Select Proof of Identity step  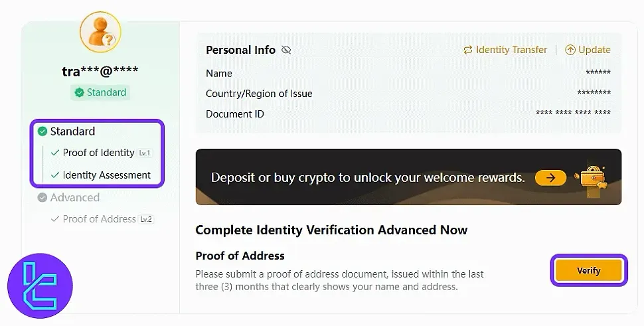[98, 153]
